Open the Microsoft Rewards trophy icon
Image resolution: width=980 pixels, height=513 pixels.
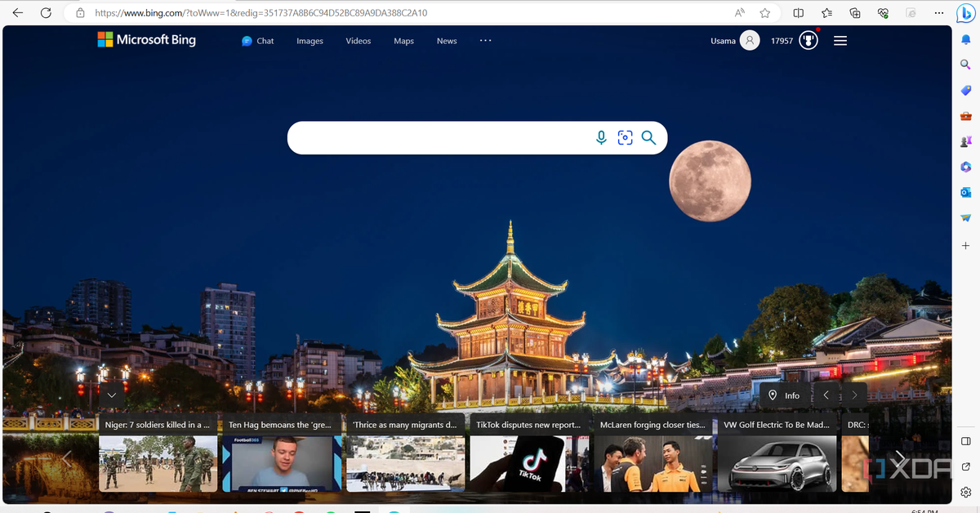(x=808, y=41)
